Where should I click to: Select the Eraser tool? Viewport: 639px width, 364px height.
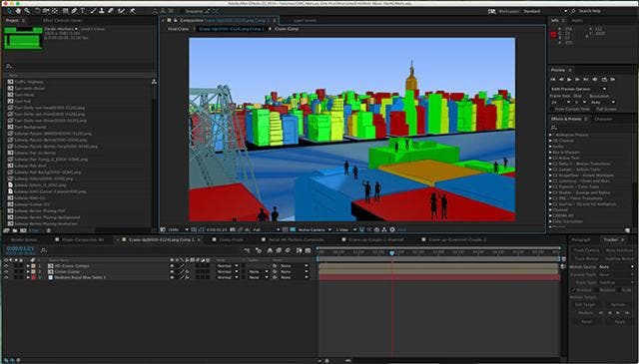pos(110,11)
